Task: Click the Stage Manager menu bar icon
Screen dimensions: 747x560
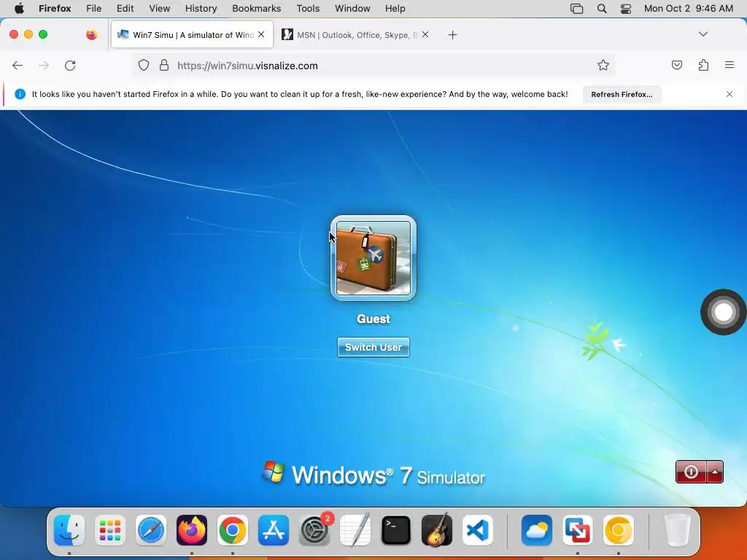Action: pyautogui.click(x=577, y=9)
